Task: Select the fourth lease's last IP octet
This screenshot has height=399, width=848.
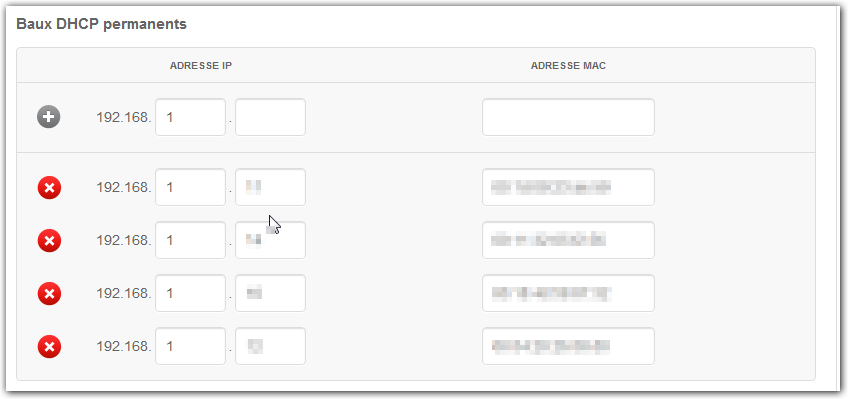Action: click(x=270, y=346)
